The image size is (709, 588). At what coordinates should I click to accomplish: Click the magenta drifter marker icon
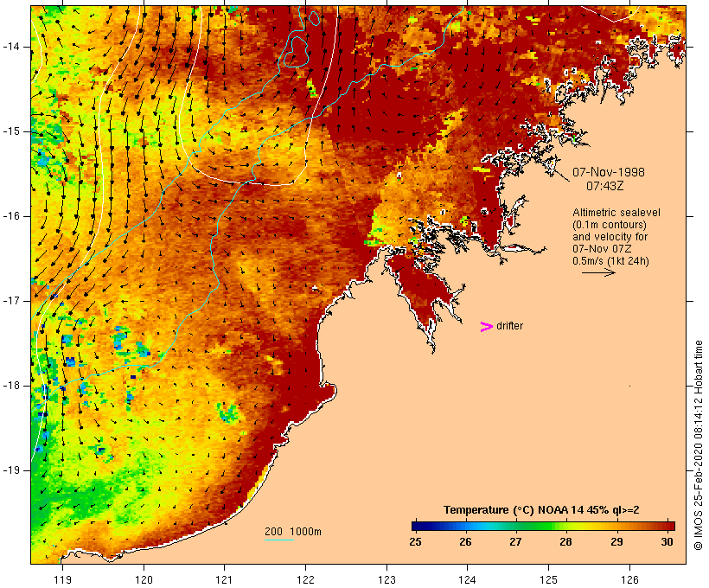click(487, 327)
